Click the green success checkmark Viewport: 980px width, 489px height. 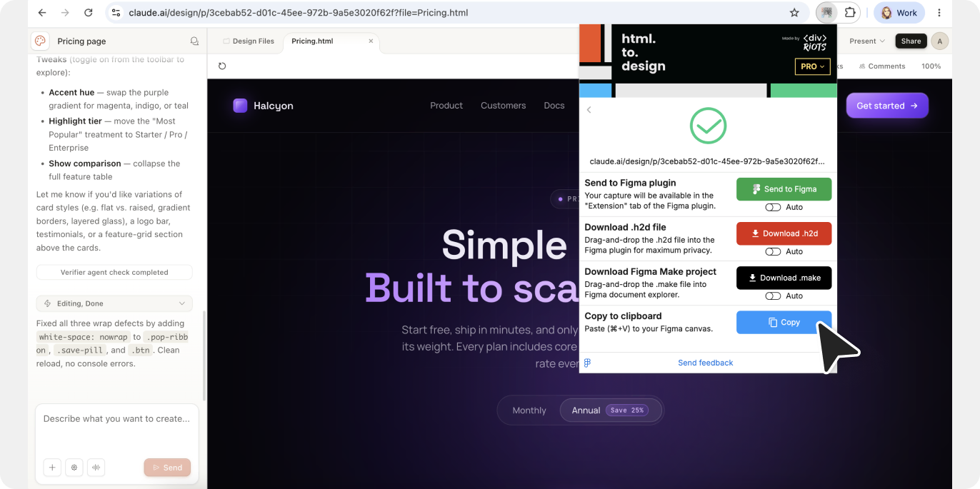pos(708,126)
